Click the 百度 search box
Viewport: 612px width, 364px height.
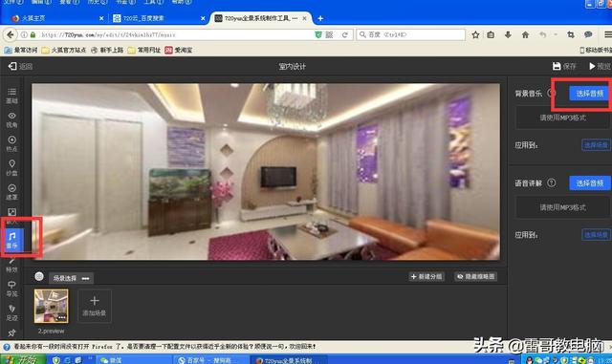tap(410, 34)
